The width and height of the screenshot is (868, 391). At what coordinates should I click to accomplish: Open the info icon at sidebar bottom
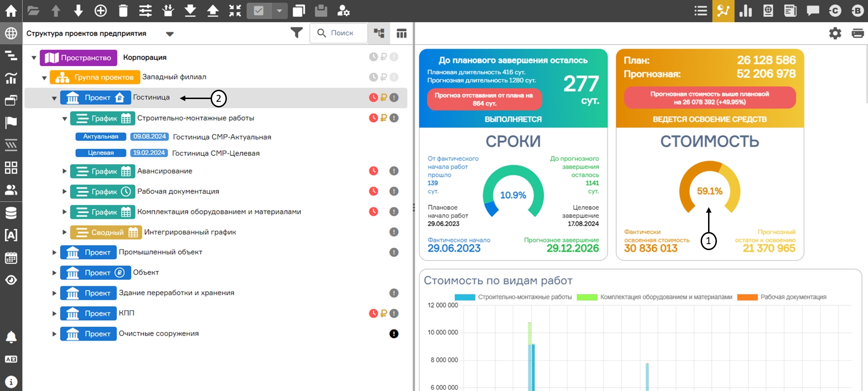(x=11, y=382)
